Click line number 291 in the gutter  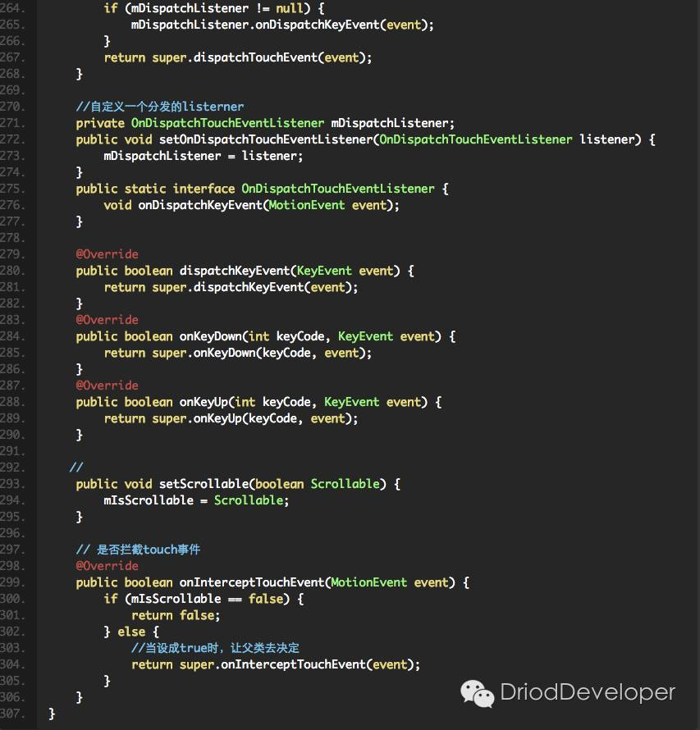click(x=12, y=451)
